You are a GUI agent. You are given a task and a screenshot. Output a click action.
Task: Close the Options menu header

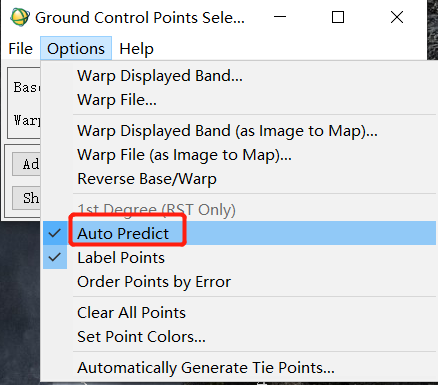tap(76, 49)
